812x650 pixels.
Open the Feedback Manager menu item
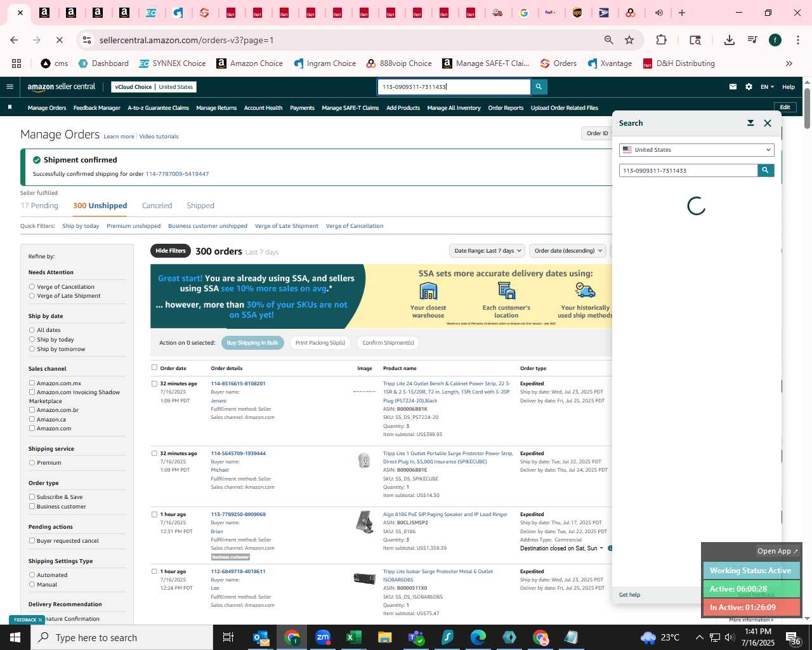coord(96,108)
